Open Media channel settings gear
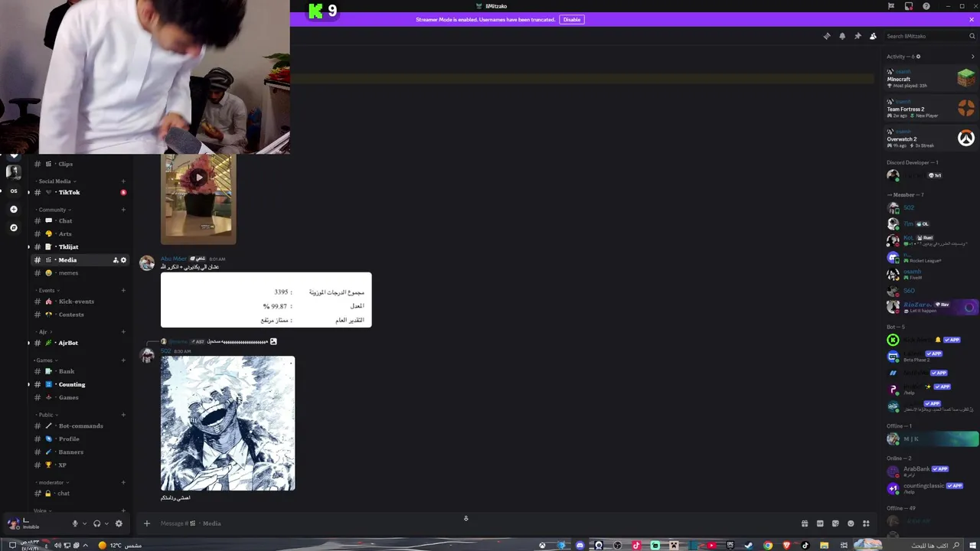The image size is (980, 551). click(123, 260)
